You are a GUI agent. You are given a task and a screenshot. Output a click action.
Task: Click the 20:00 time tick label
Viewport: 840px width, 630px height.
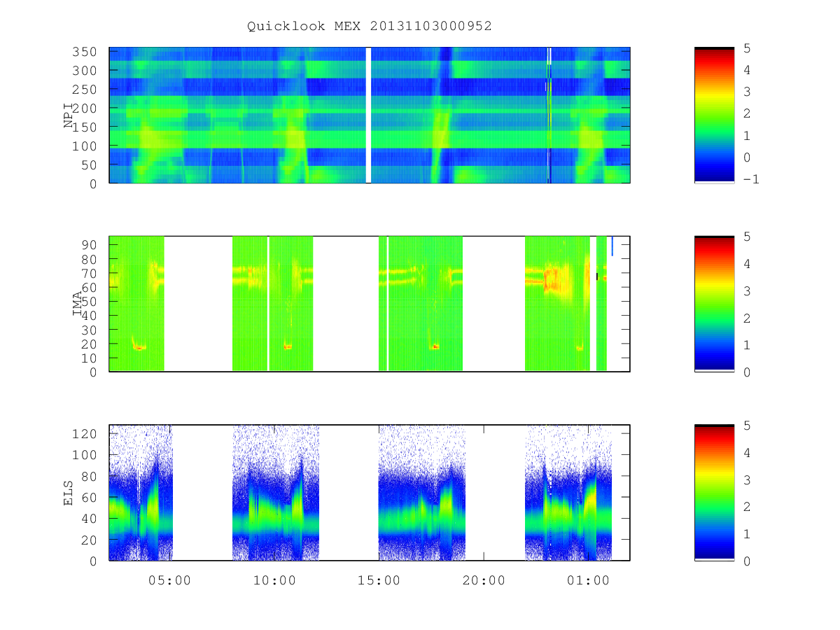tap(484, 579)
